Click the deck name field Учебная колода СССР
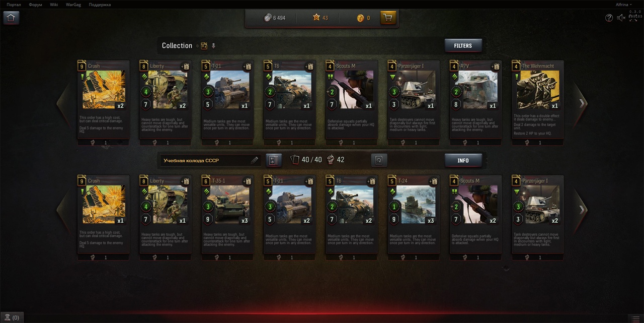644x323 pixels. tap(206, 160)
